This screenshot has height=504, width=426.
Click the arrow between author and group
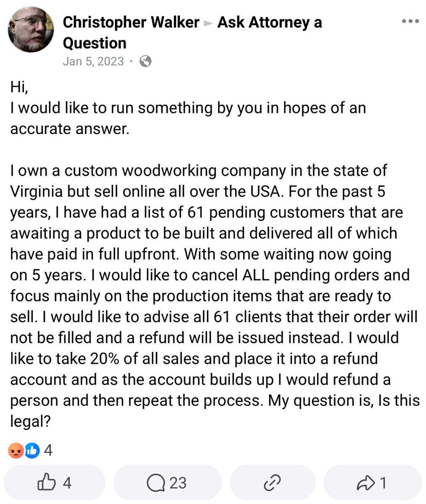coord(208,24)
